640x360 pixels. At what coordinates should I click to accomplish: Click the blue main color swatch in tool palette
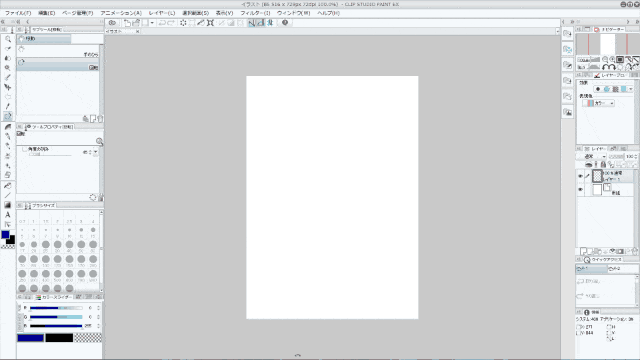pyautogui.click(x=5, y=234)
